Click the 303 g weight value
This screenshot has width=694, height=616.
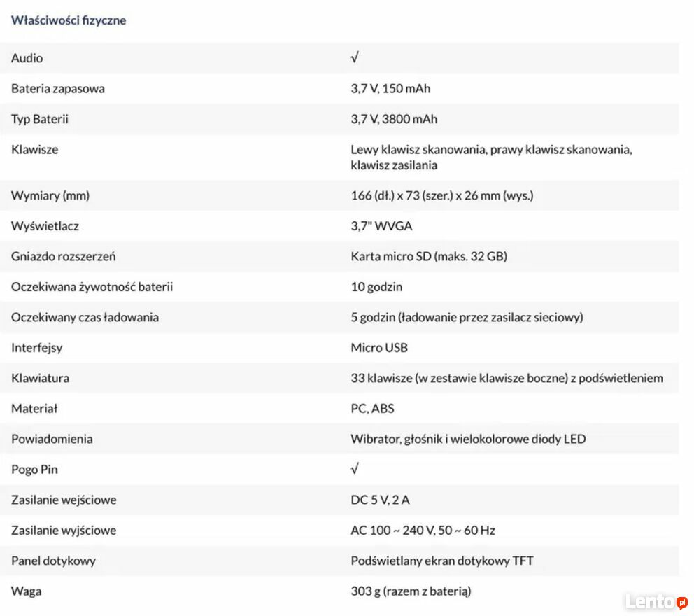411,591
